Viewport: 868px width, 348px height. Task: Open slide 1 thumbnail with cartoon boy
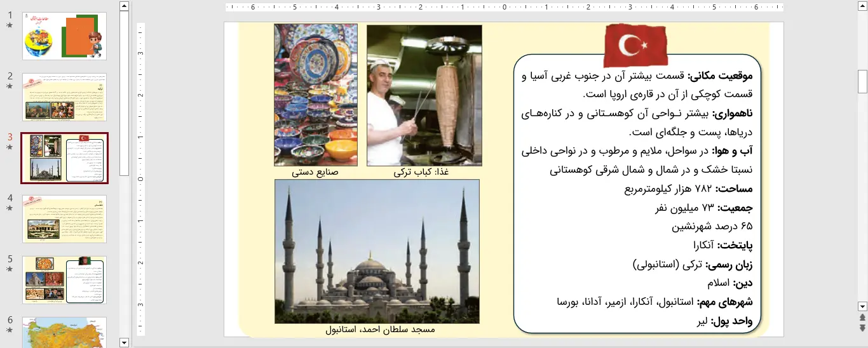click(64, 36)
